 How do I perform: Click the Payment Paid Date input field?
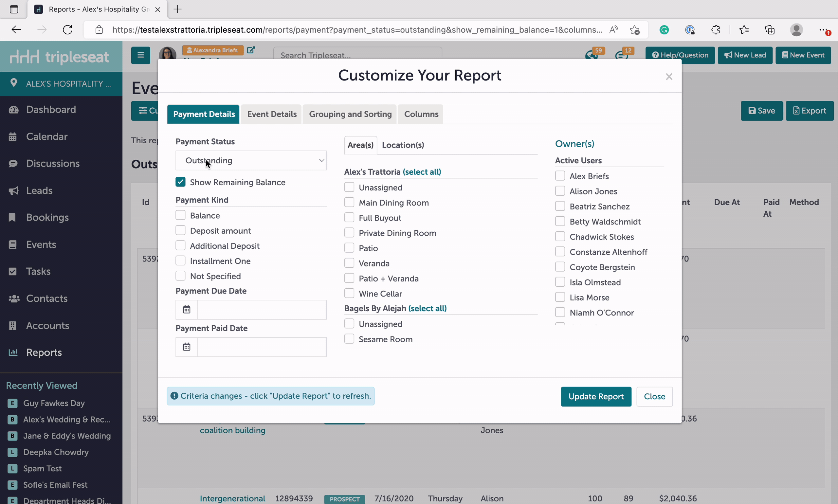tap(262, 347)
